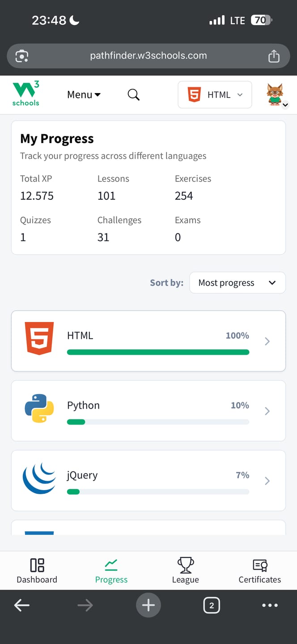Screen dimensions: 297x644
Task: Click the HTML 100% percentage
Action: (238, 335)
